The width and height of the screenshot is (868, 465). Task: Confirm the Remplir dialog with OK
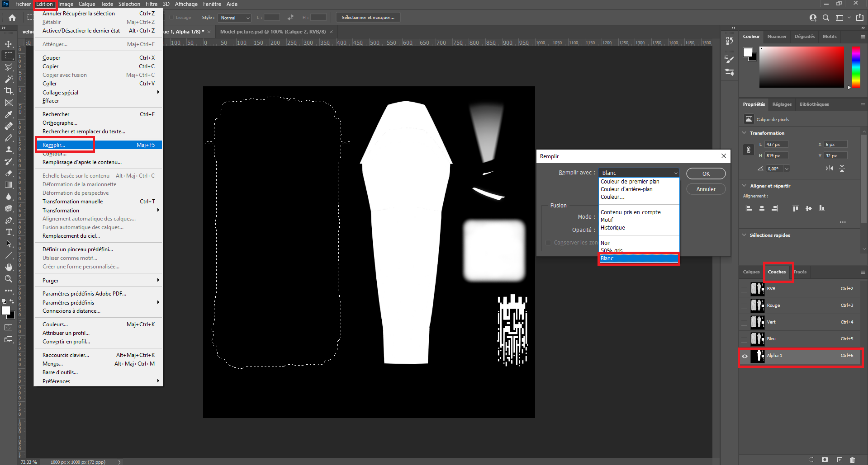[706, 174]
